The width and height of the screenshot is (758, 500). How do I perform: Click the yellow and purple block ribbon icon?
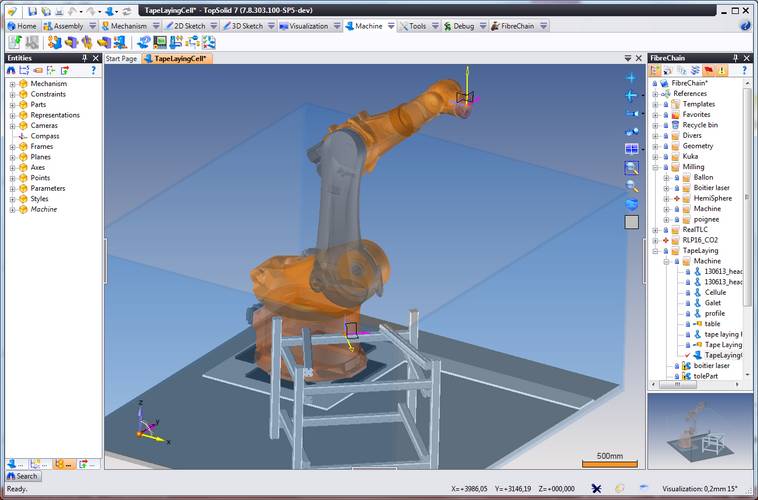[x=71, y=43]
